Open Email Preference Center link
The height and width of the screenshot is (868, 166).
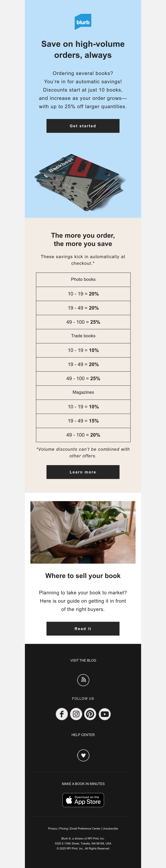[x=85, y=829]
